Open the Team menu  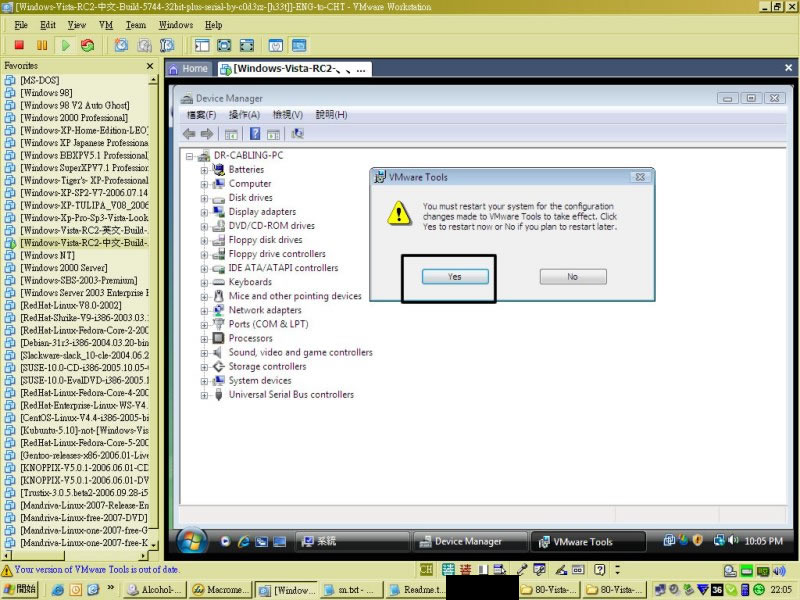[136, 25]
